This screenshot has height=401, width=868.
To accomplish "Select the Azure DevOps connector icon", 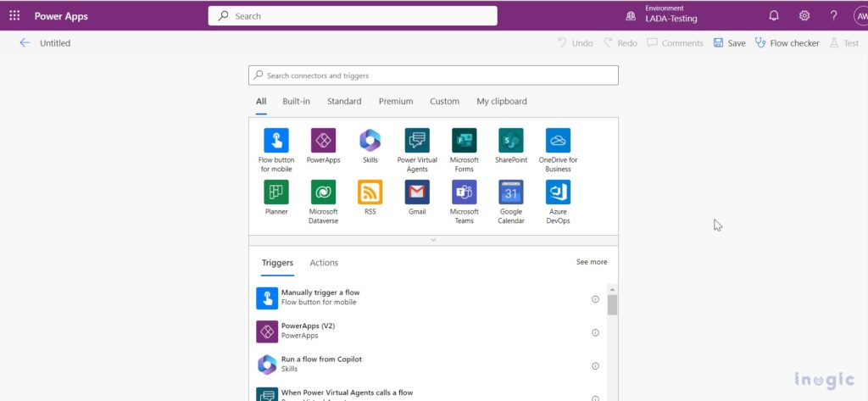I will (558, 192).
